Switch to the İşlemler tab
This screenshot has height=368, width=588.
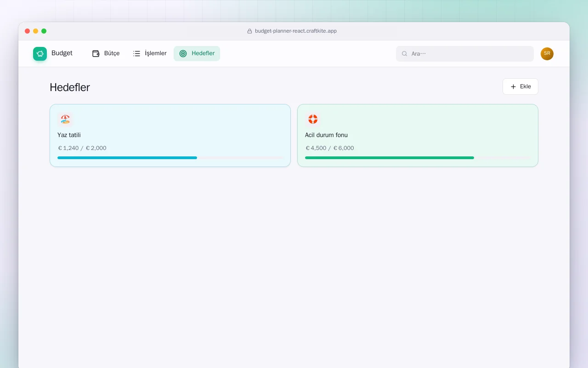(150, 53)
